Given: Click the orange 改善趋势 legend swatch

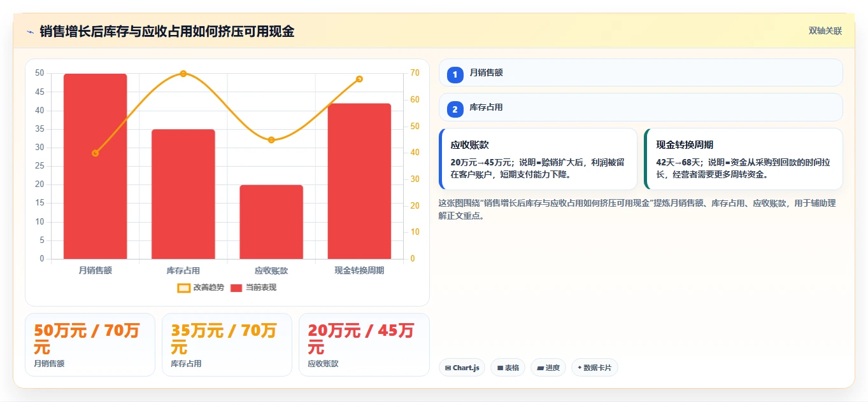Looking at the screenshot, I should click(x=183, y=288).
